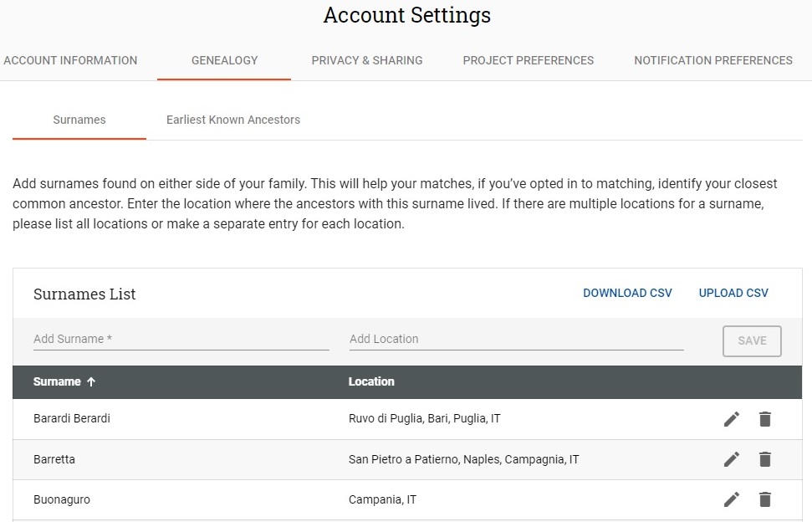Screen dimensions: 812x527
Task: Edit the Barardi Berardi surname entry
Action: tap(731, 419)
